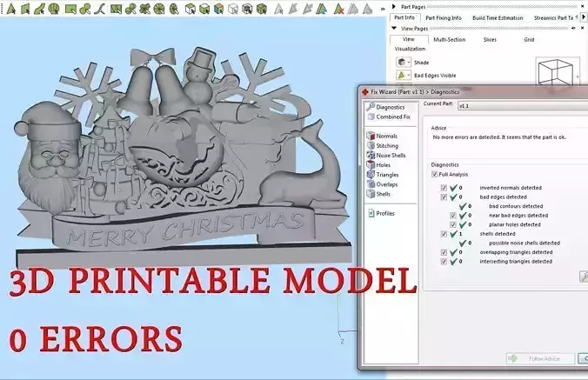Toggle the overlapping triangles detected checkbox
Viewport: 588px width, 380px height.
click(444, 252)
